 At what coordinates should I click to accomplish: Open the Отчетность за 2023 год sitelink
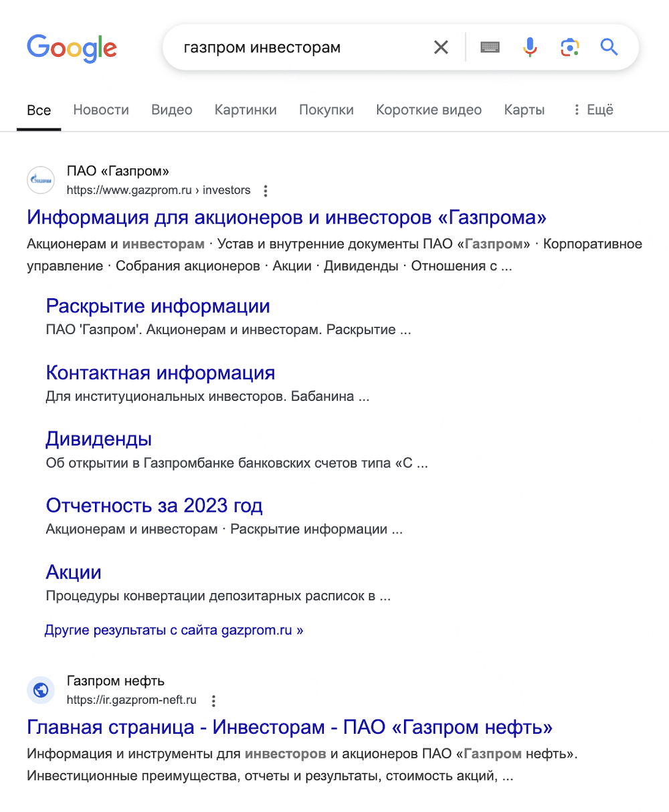(154, 506)
